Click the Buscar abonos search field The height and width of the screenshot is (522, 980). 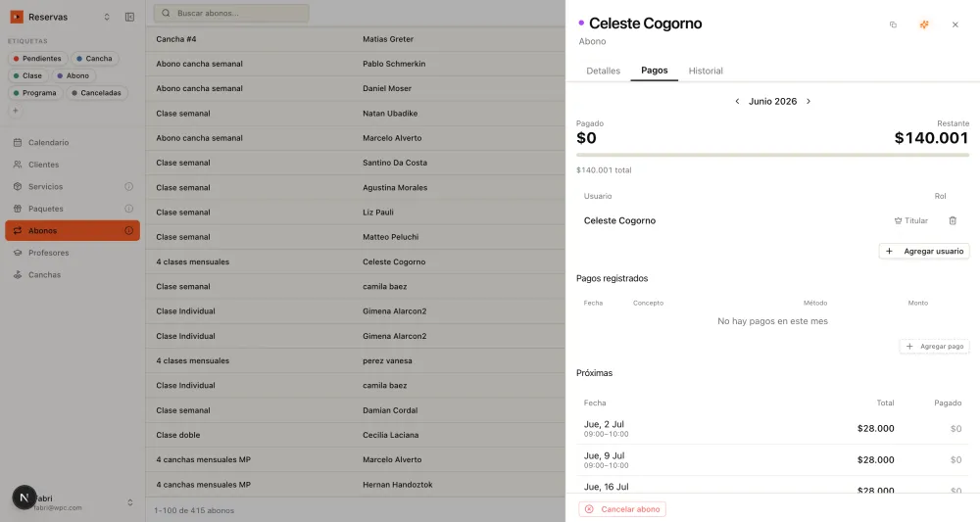[x=231, y=13]
